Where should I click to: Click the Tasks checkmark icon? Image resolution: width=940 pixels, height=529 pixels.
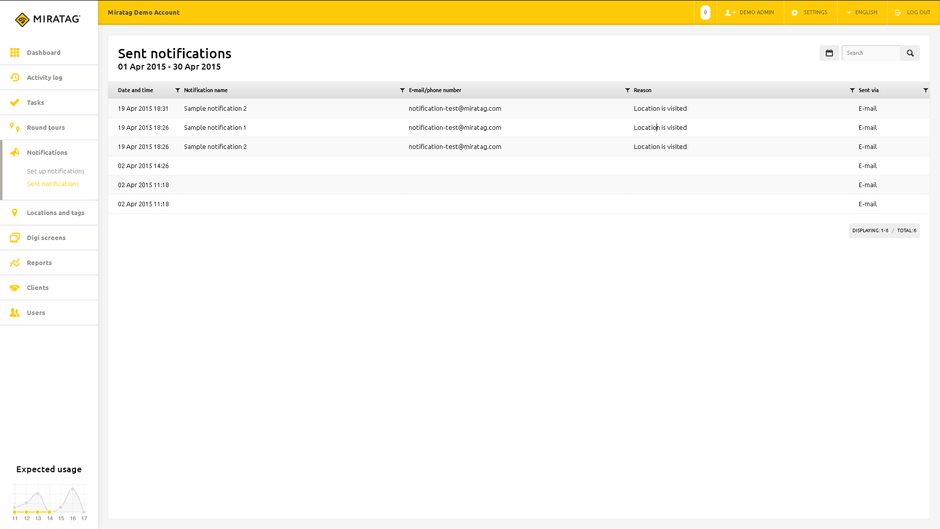pyautogui.click(x=14, y=103)
